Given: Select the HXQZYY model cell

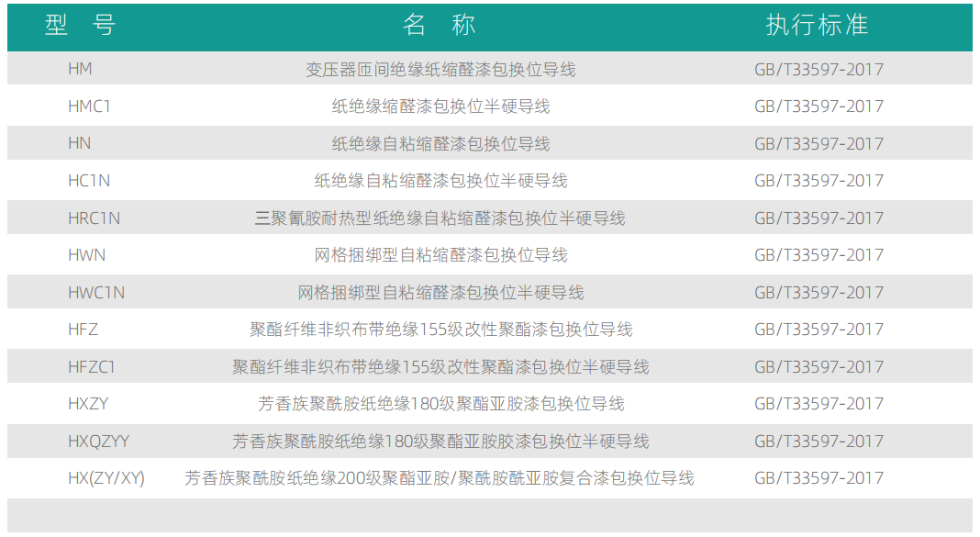Looking at the screenshot, I should [98, 442].
